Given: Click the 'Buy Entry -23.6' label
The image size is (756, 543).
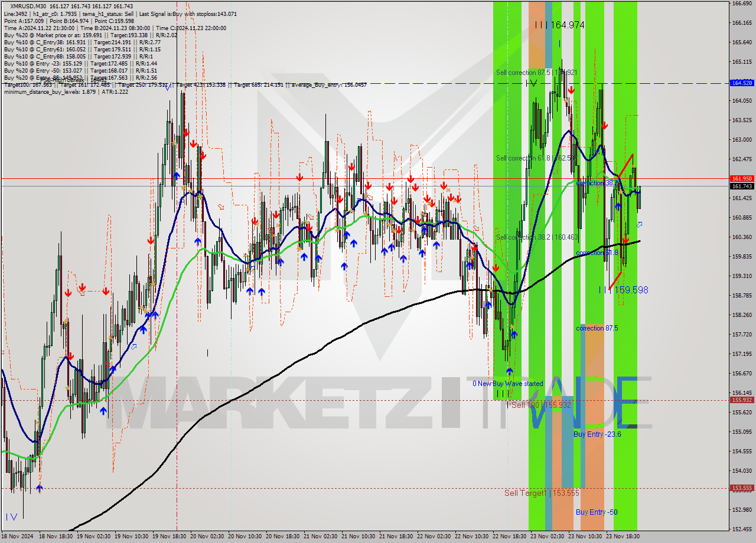Looking at the screenshot, I should 597,434.
